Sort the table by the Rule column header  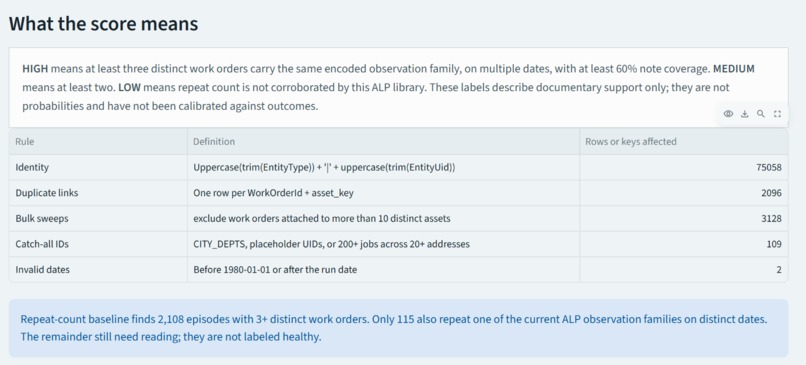click(x=98, y=141)
